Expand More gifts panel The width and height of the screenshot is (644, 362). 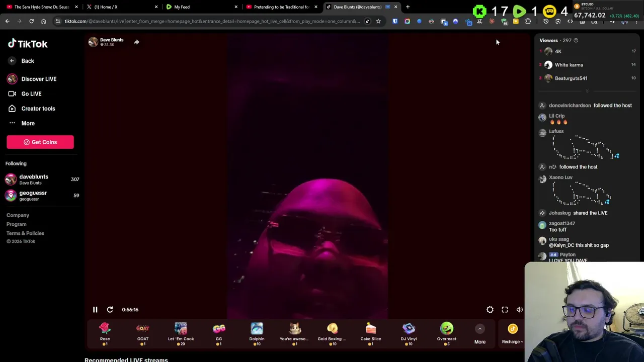click(x=480, y=334)
